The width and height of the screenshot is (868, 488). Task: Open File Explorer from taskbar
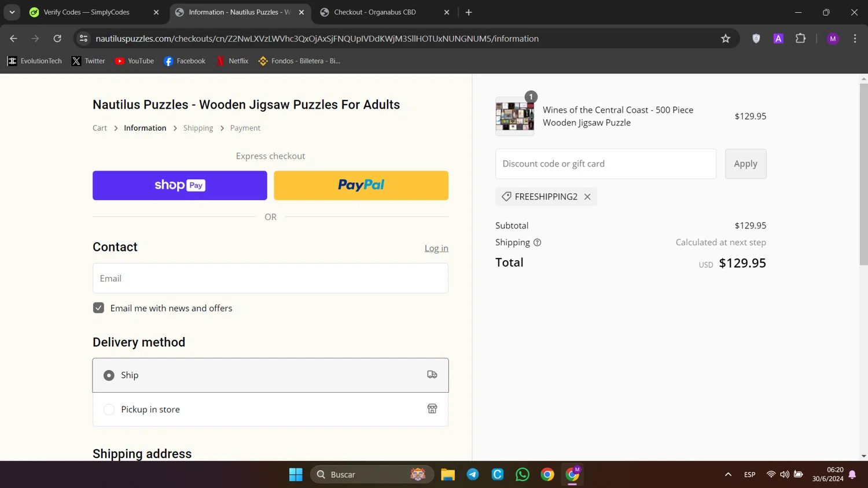tap(448, 475)
